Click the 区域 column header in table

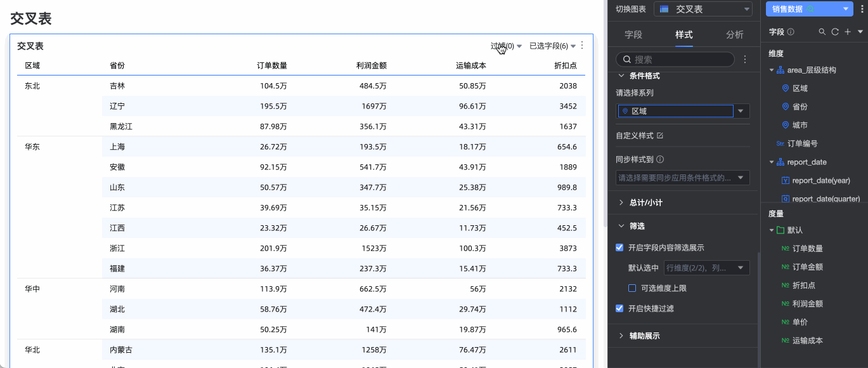32,65
